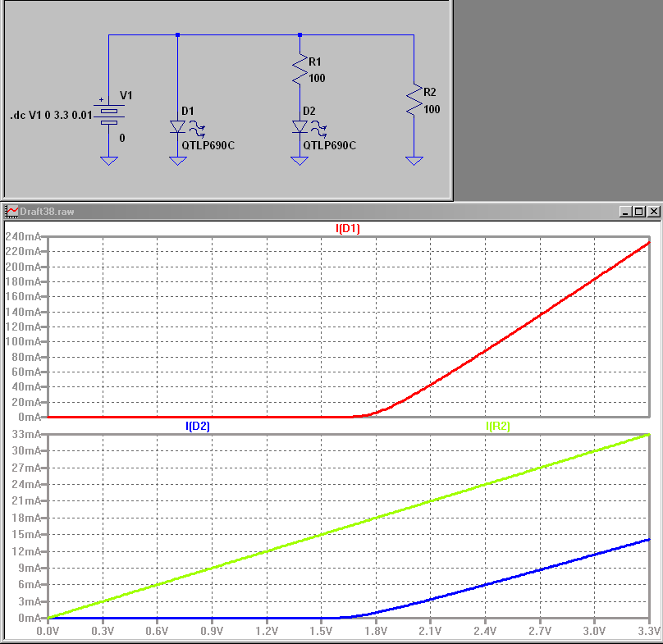Click the V1 component name label
Viewport: 663px width, 644px height.
pos(126,95)
